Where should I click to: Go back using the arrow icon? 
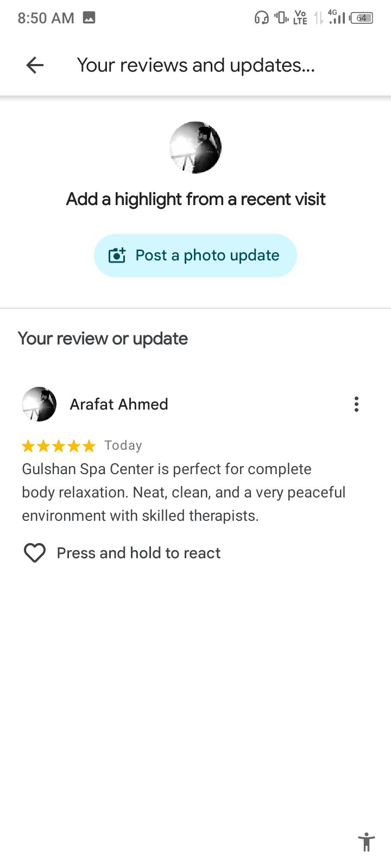tap(35, 66)
